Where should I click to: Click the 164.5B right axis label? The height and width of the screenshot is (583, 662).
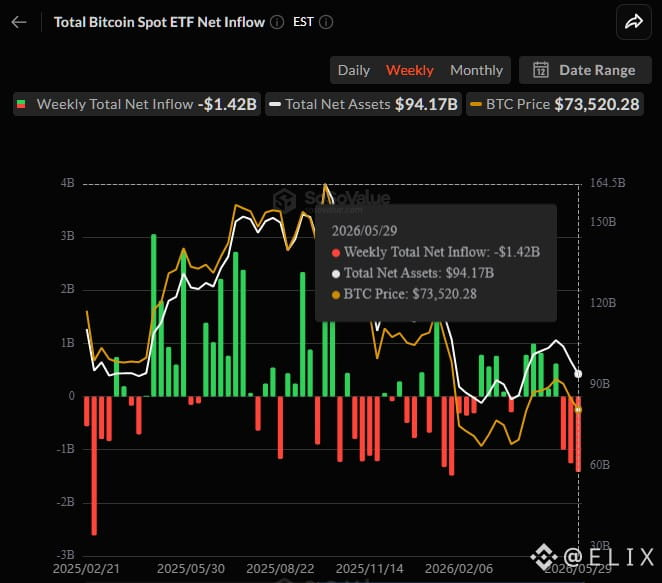pos(607,183)
